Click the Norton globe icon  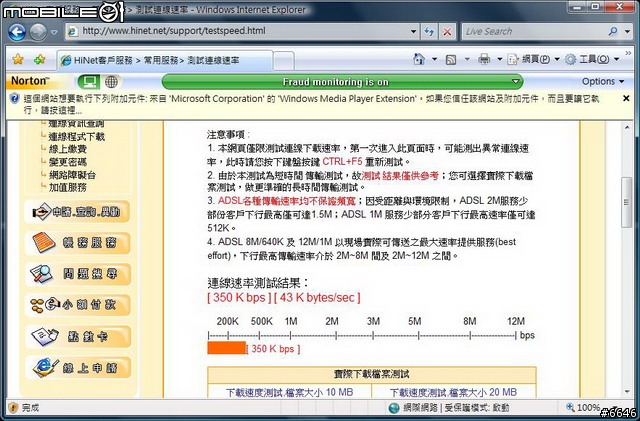point(111,82)
